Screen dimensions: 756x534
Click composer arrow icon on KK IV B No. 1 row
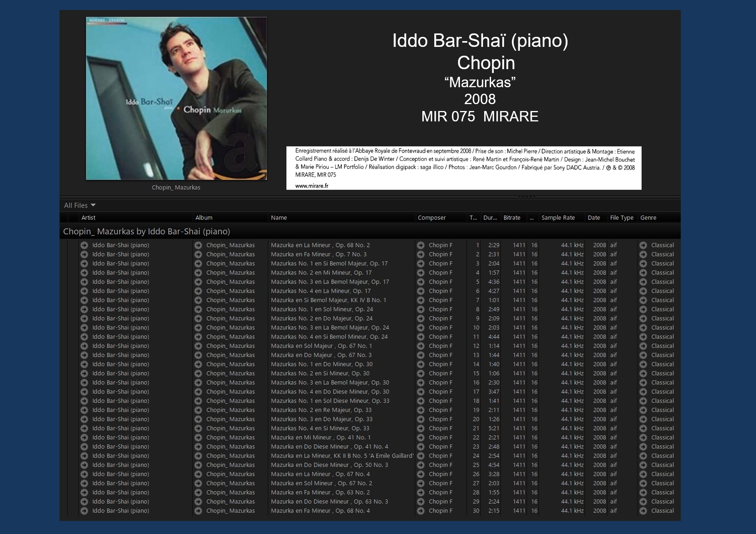pyautogui.click(x=421, y=300)
